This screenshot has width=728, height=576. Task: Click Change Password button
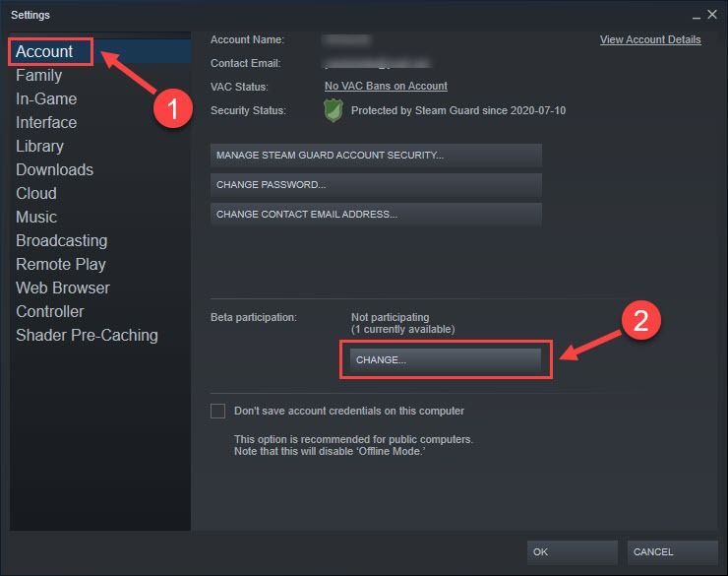click(x=376, y=185)
